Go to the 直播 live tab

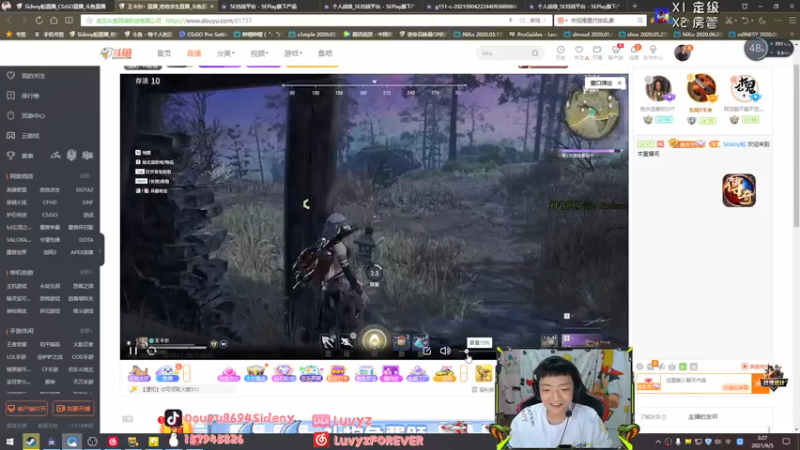(194, 53)
